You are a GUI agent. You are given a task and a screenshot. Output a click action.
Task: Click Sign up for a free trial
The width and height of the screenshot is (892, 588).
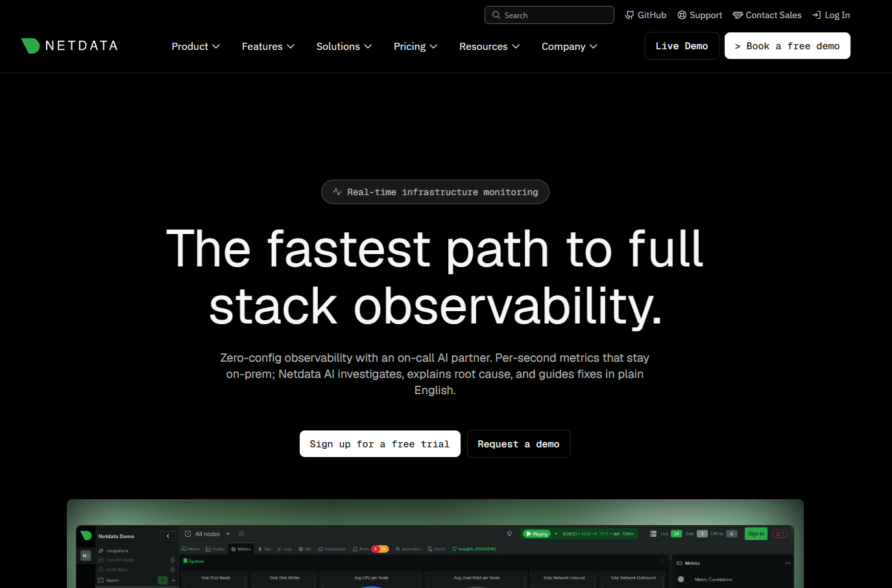click(380, 444)
